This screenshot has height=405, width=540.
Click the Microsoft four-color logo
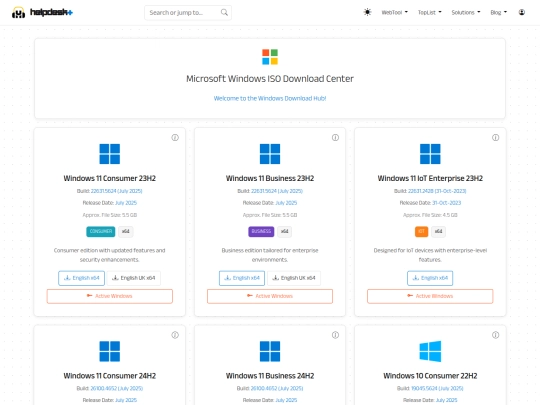[270, 57]
